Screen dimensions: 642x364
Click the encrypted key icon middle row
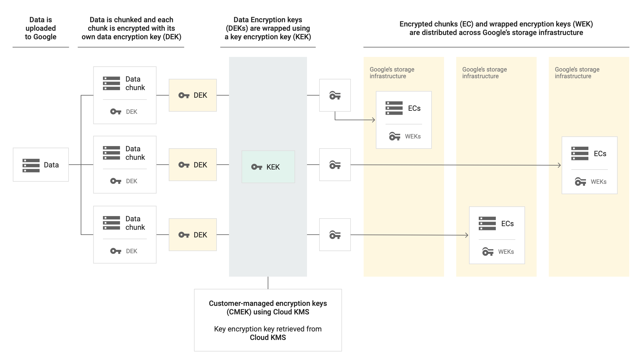tap(334, 165)
